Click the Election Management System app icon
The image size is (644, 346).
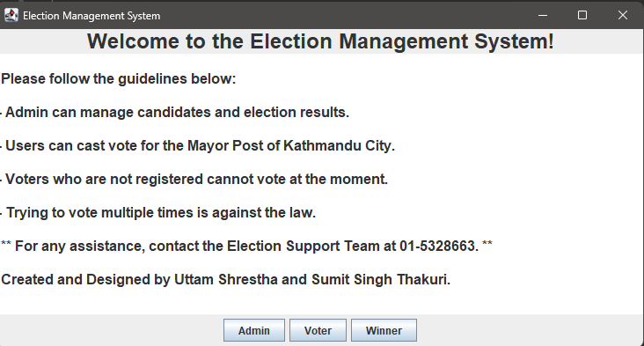[11, 16]
